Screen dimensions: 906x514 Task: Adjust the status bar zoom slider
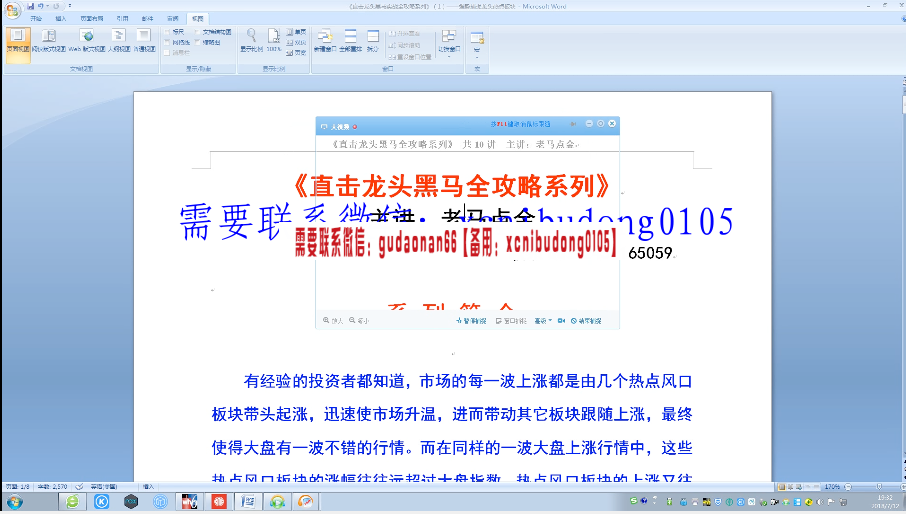(878, 487)
